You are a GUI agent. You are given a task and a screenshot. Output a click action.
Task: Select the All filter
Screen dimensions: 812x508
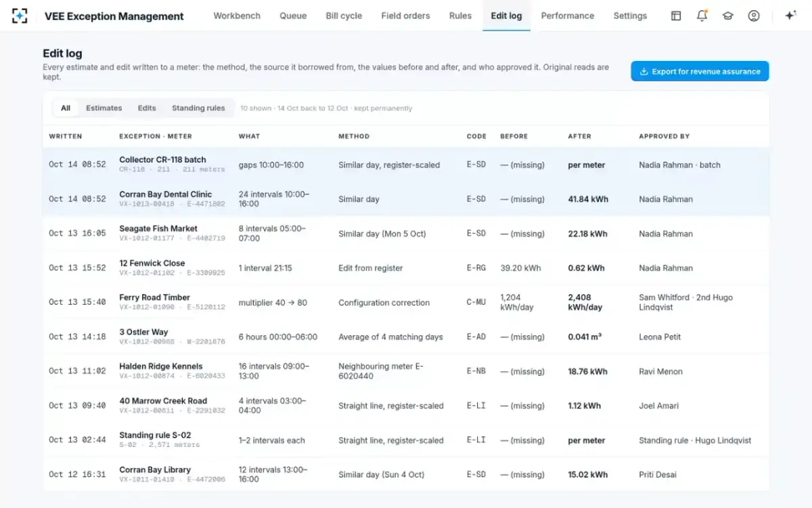click(x=66, y=108)
